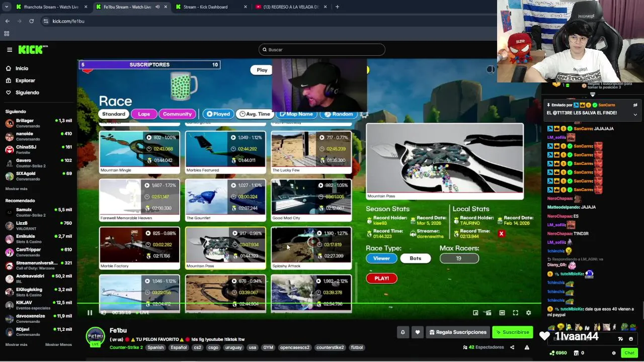The height and width of the screenshot is (362, 644).
Task: Click the uruguay tag
Action: pos(233,347)
